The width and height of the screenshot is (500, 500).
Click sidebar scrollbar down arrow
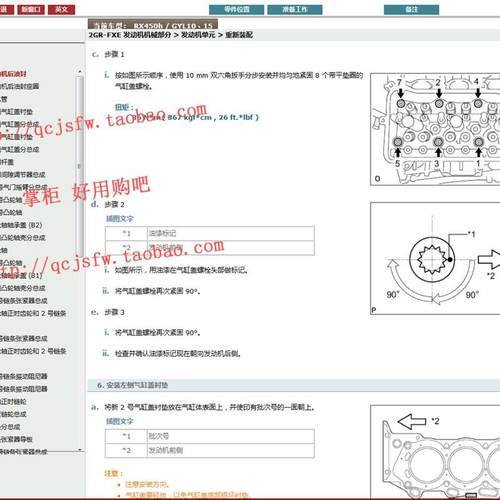tap(79, 450)
